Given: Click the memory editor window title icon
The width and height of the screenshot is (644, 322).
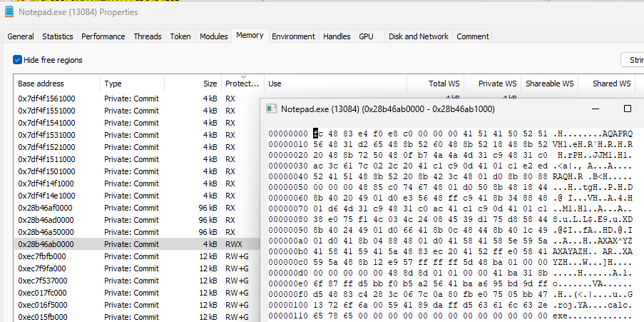Looking at the screenshot, I should tap(271, 109).
